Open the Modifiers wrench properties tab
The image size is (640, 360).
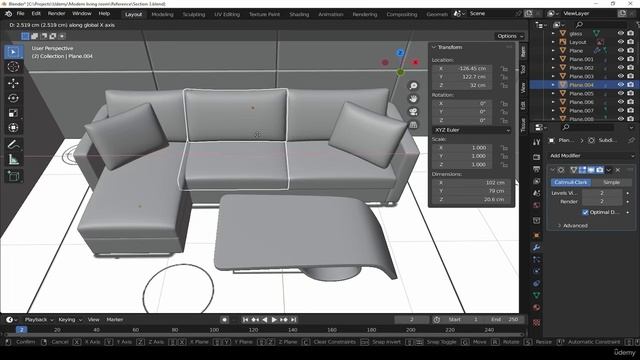pyautogui.click(x=537, y=247)
